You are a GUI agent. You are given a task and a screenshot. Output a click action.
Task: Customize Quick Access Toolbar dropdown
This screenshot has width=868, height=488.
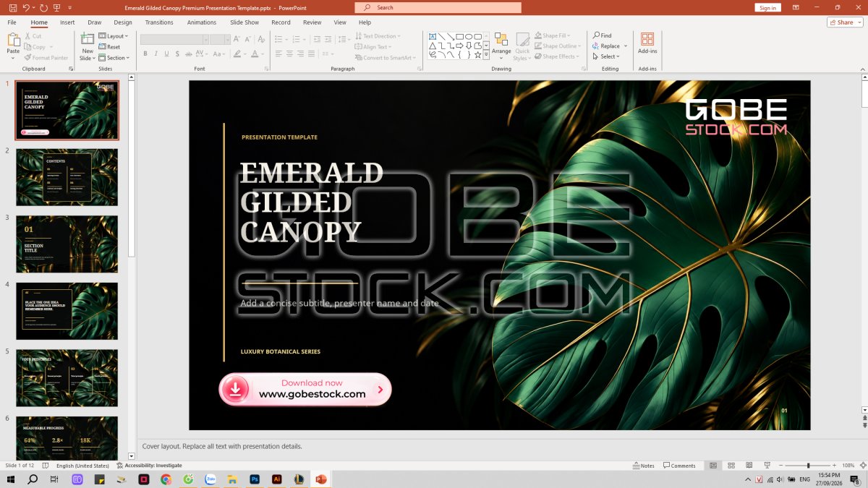[70, 8]
